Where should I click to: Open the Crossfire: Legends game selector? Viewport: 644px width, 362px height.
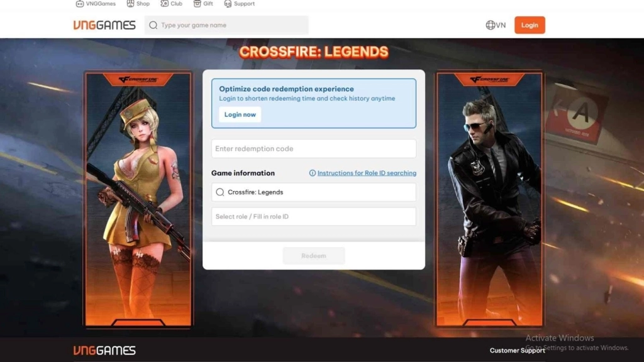coord(313,192)
